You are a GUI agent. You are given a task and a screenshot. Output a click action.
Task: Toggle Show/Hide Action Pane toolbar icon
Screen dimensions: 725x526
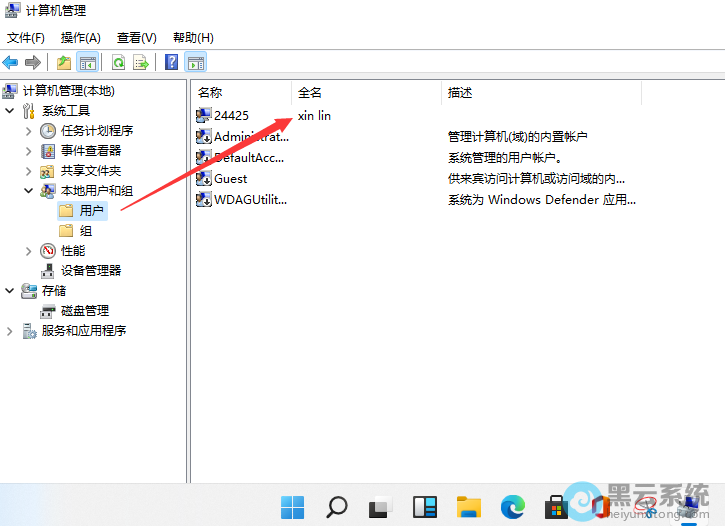click(196, 62)
